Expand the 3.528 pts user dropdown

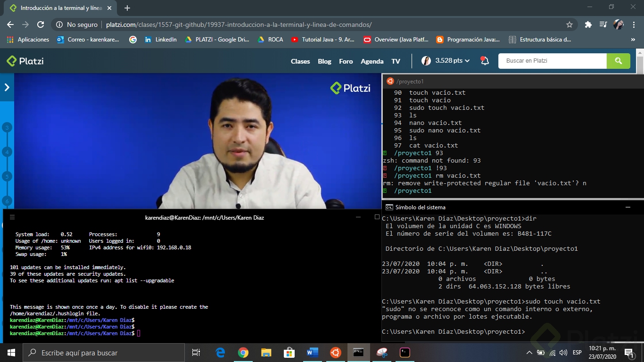(x=446, y=61)
